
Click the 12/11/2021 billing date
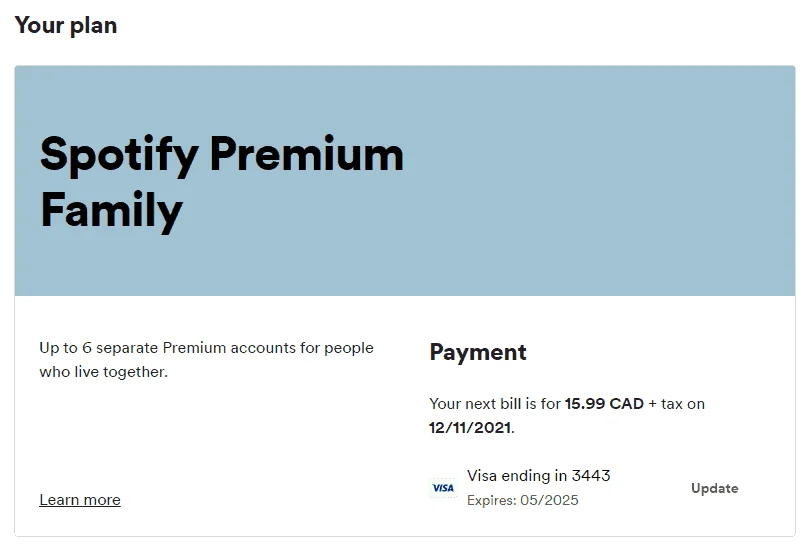tap(470, 428)
